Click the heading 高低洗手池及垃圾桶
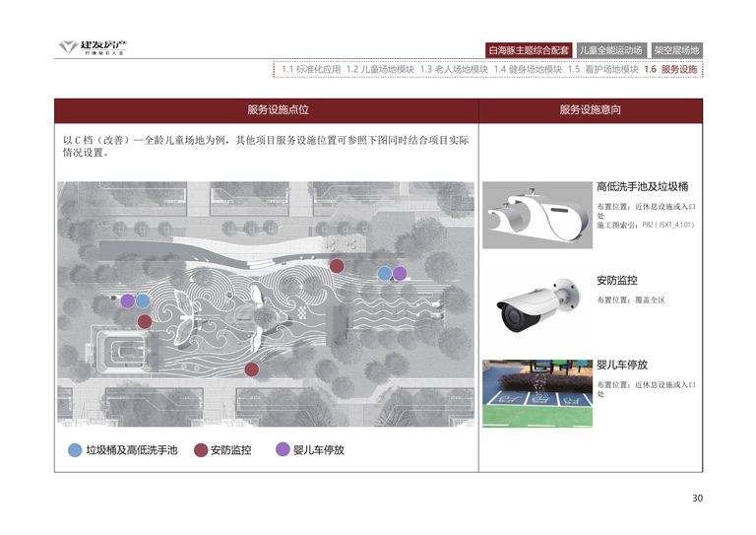 coord(642,186)
